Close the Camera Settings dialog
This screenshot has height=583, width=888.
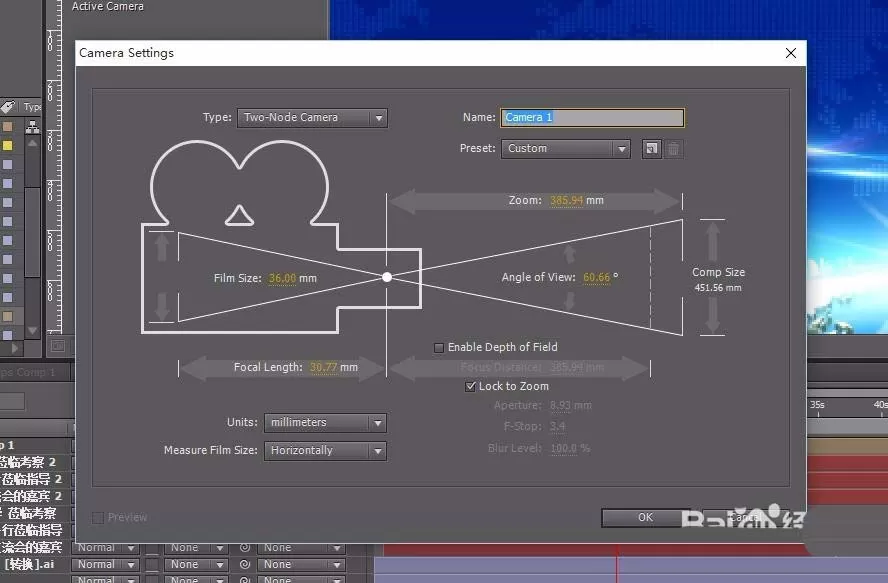click(x=791, y=53)
